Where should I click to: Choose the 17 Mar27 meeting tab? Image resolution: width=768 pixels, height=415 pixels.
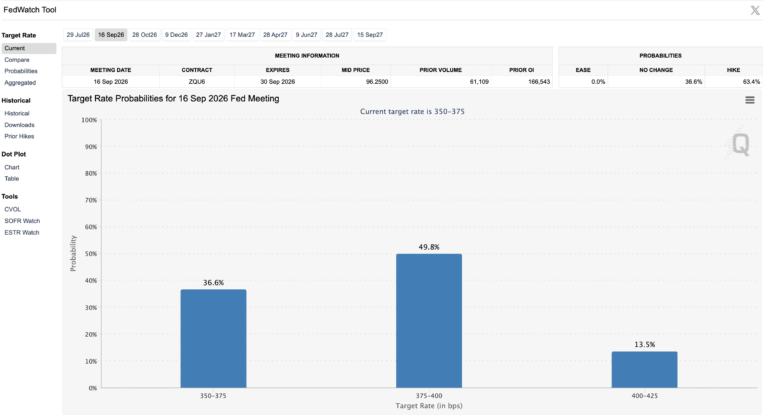tap(242, 35)
